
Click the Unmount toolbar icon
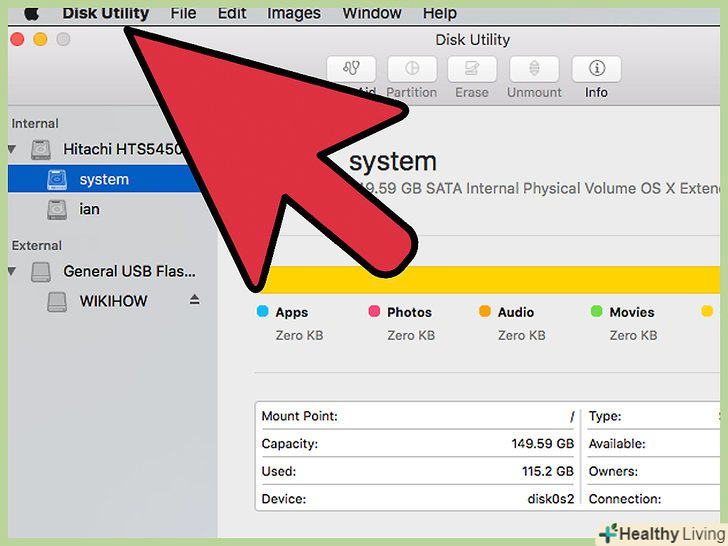pos(533,70)
